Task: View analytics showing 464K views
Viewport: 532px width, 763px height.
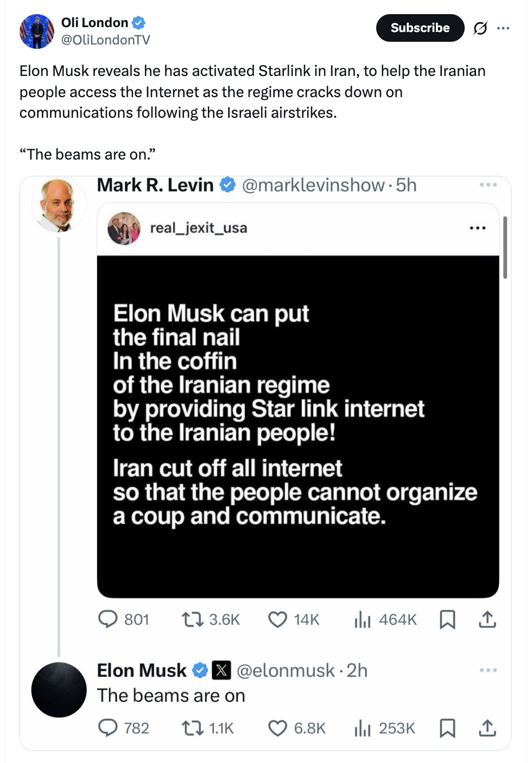Action: 362,619
